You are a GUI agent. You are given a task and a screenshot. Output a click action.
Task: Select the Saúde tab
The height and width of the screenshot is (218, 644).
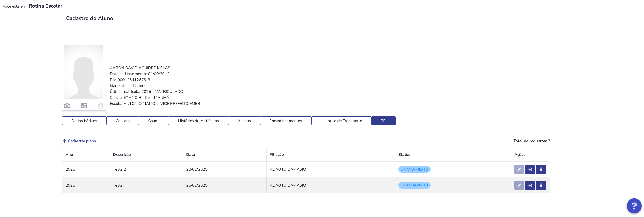(154, 121)
